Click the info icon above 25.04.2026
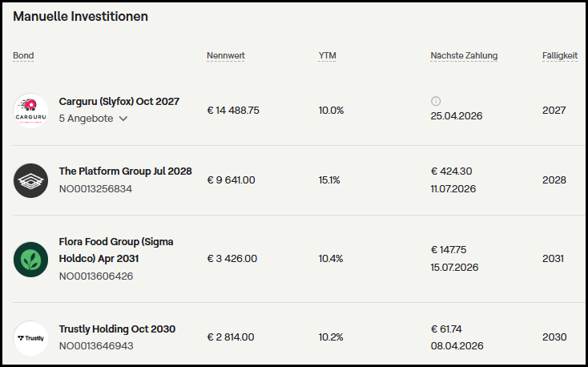Image resolution: width=588 pixels, height=367 pixels. pos(436,101)
